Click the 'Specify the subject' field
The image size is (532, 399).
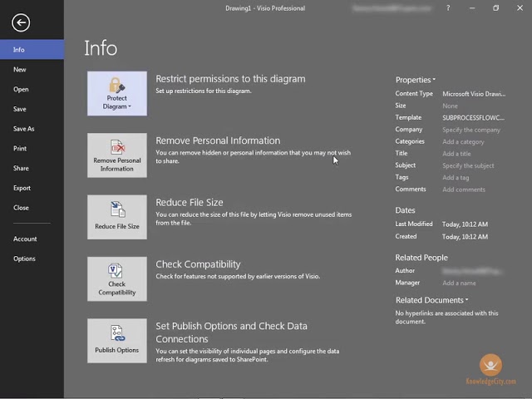tap(468, 165)
